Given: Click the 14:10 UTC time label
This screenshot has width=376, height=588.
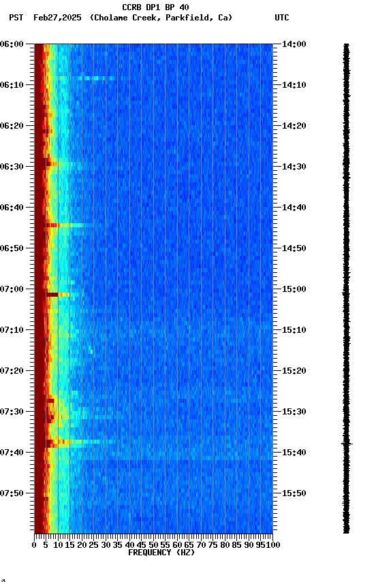Looking at the screenshot, I should 294,85.
